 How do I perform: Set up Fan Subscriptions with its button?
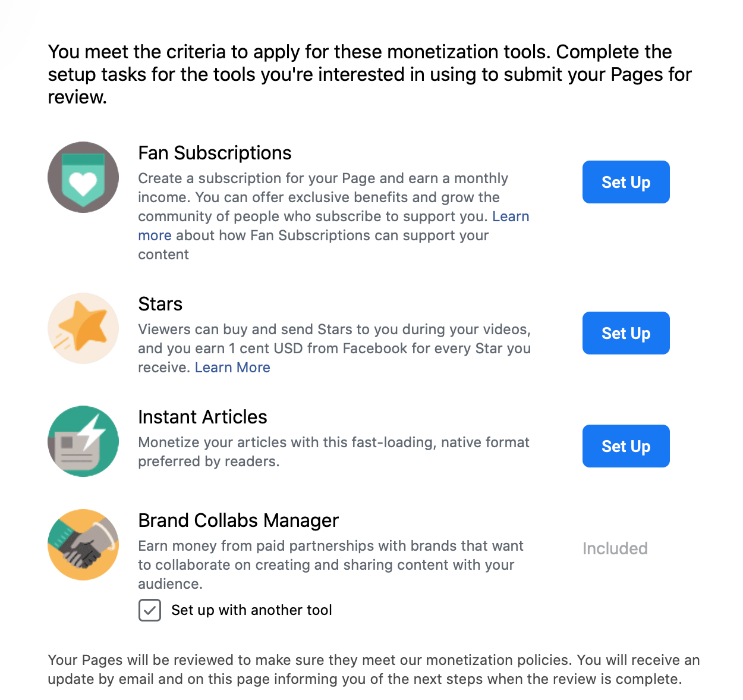coord(626,182)
